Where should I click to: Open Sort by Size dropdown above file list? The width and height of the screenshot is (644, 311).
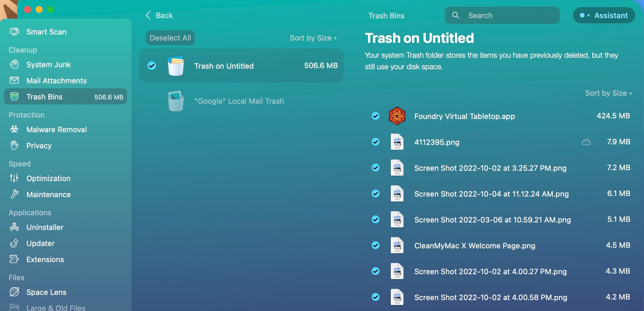pyautogui.click(x=609, y=93)
